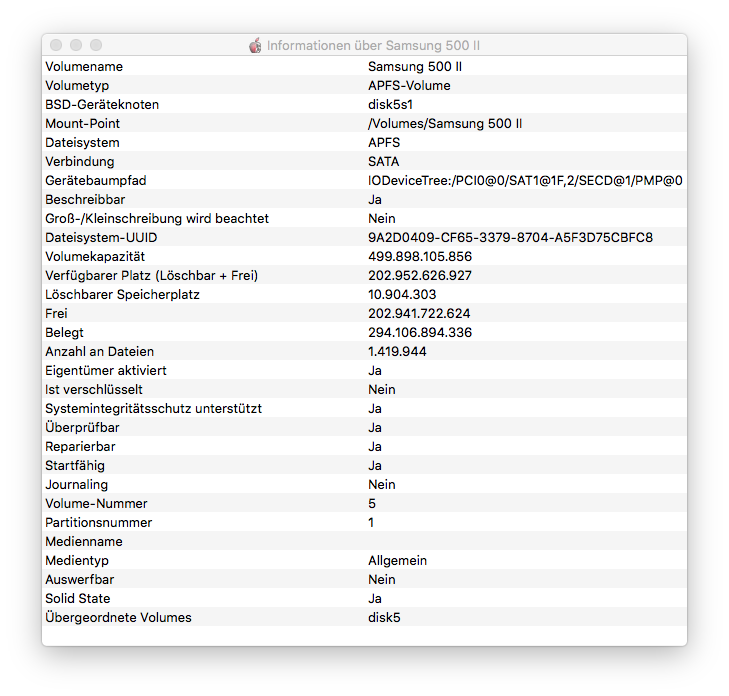Click the window title 'Informationen über Samsung 500 II'
729x696 pixels.
(x=373, y=46)
